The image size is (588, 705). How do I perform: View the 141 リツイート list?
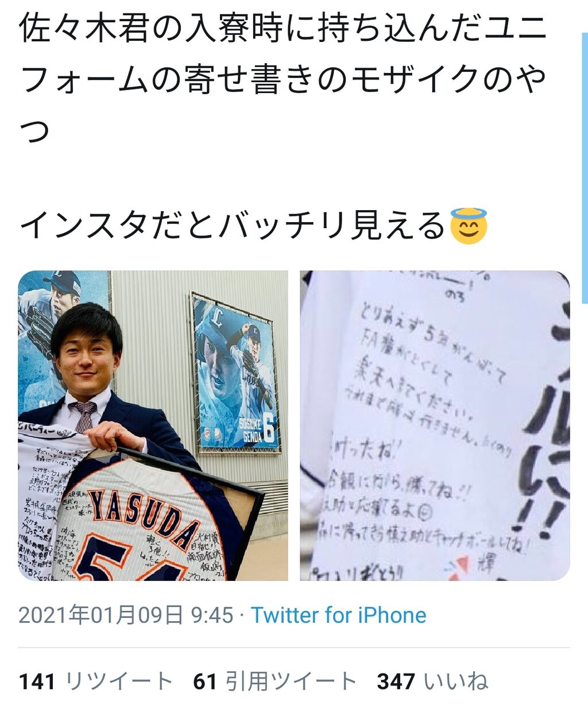coord(96,682)
